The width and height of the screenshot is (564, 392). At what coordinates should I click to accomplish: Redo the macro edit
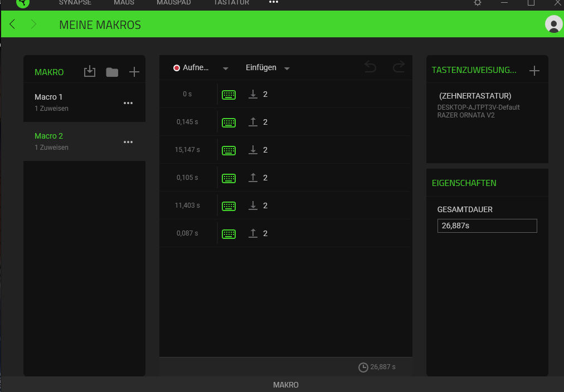pos(398,67)
